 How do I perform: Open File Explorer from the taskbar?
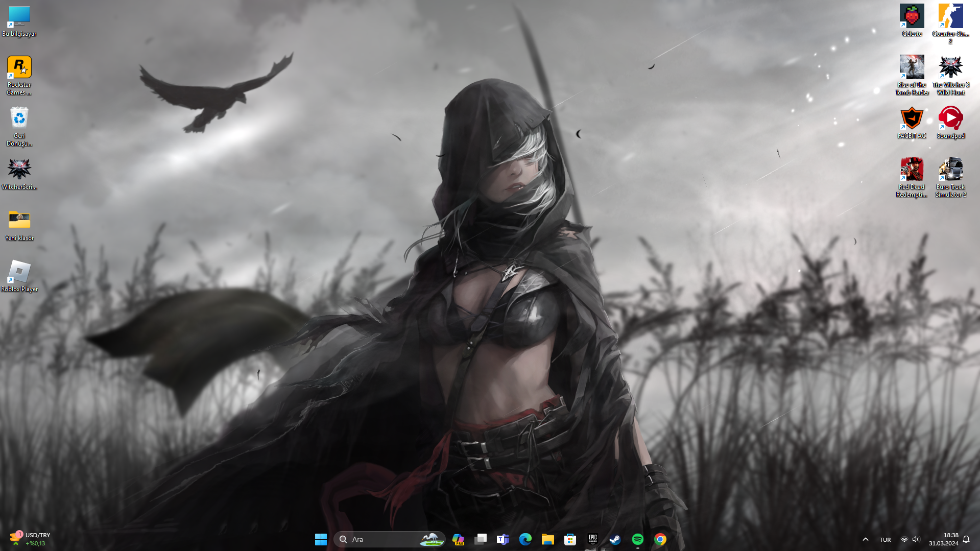pos(548,539)
